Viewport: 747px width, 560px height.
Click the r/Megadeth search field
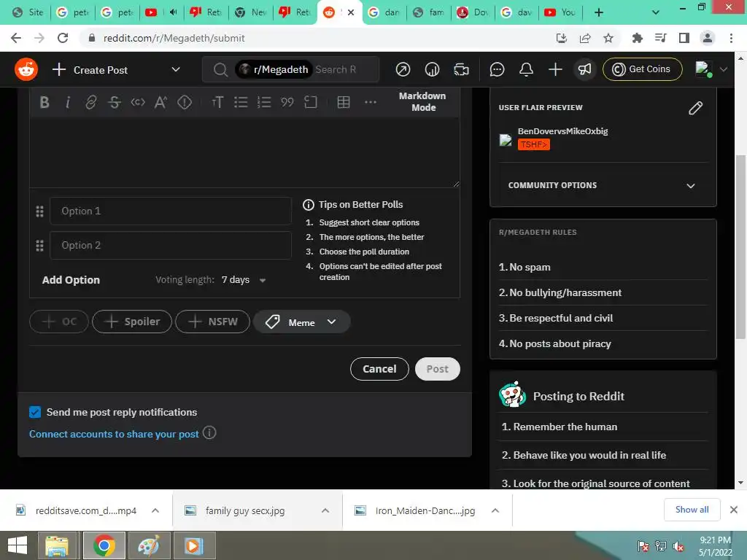[290, 69]
